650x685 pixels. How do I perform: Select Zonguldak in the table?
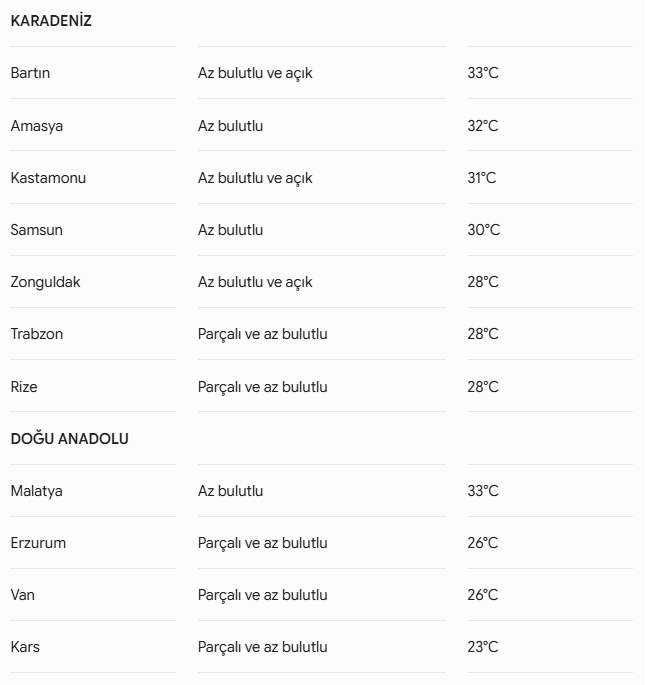coord(45,282)
